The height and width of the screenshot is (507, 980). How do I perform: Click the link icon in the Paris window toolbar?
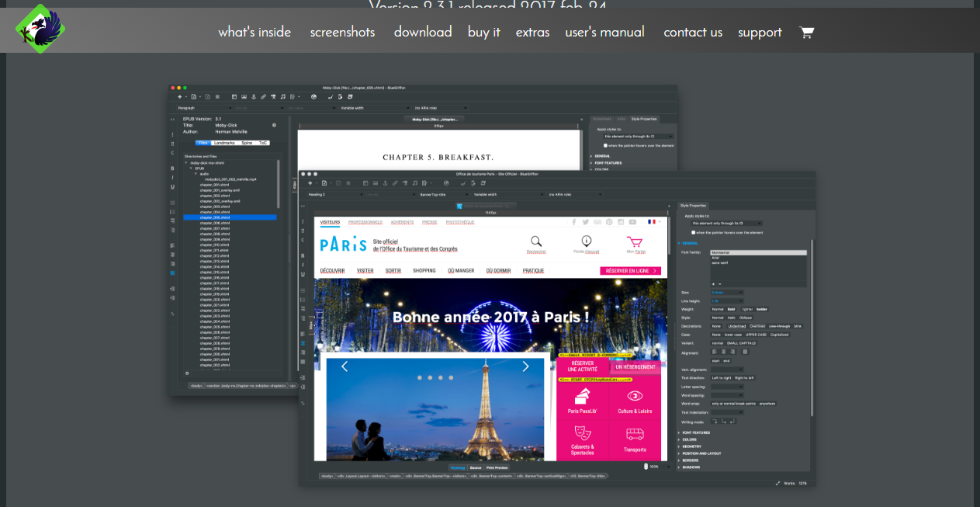click(x=394, y=183)
